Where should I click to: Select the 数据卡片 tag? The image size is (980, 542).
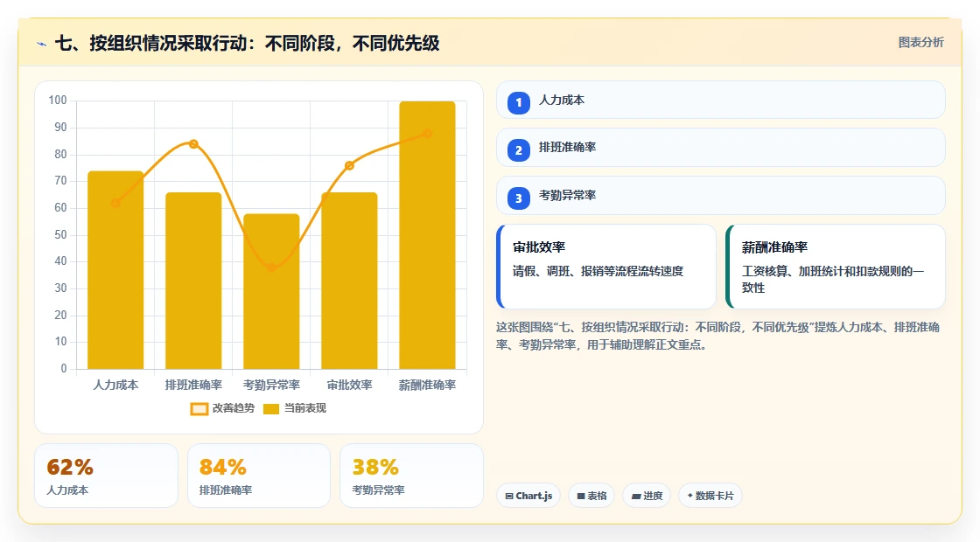[x=710, y=496]
